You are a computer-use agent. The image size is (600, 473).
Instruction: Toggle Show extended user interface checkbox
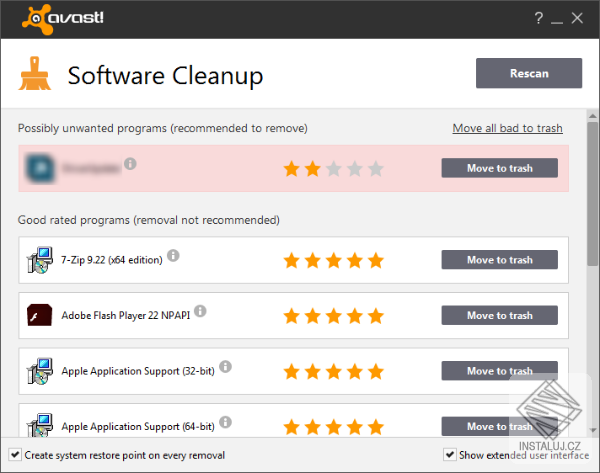(x=450, y=455)
